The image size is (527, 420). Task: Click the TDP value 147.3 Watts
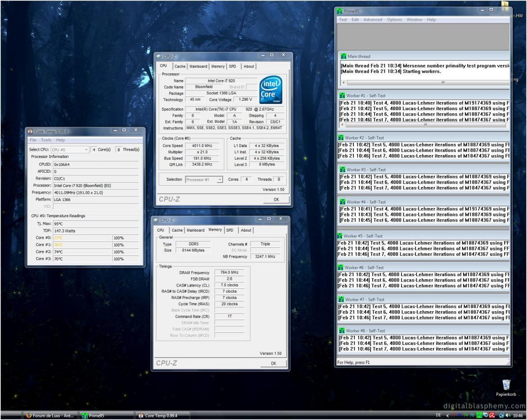(96, 231)
